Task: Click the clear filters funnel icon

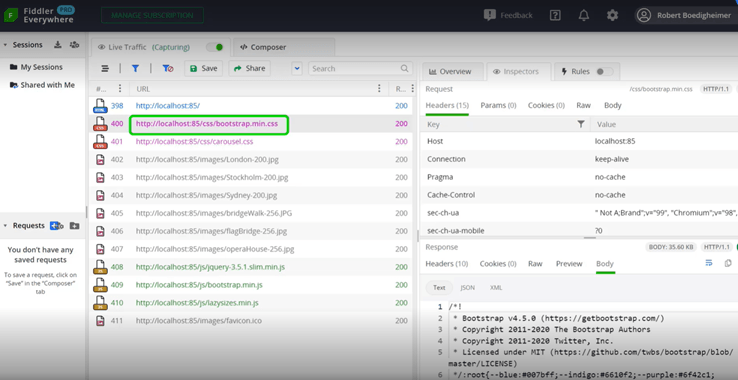Action: [x=168, y=69]
